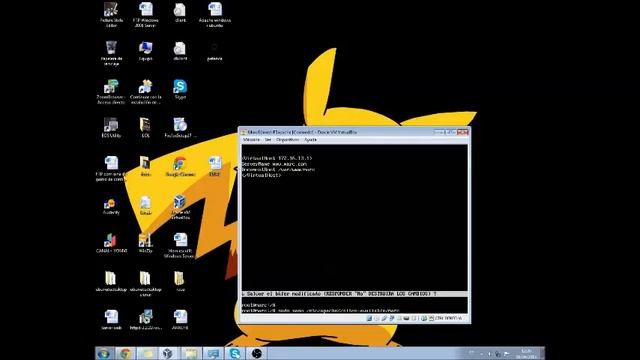Click the right-most Ctrl host key indicator
Screen dimensions: 640x360
coord(448,318)
